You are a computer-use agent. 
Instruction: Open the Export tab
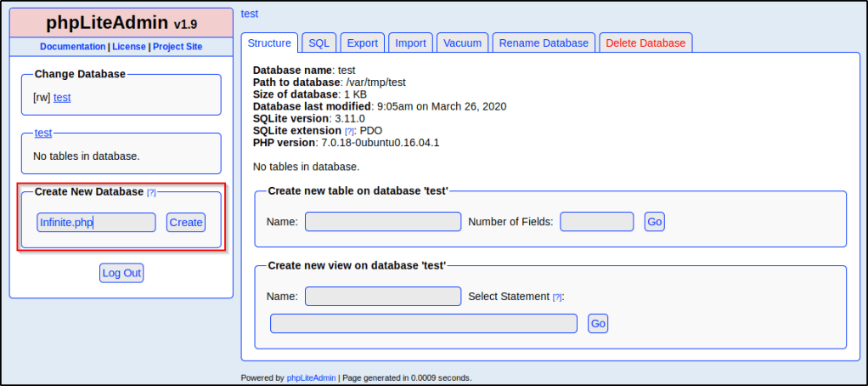click(363, 43)
